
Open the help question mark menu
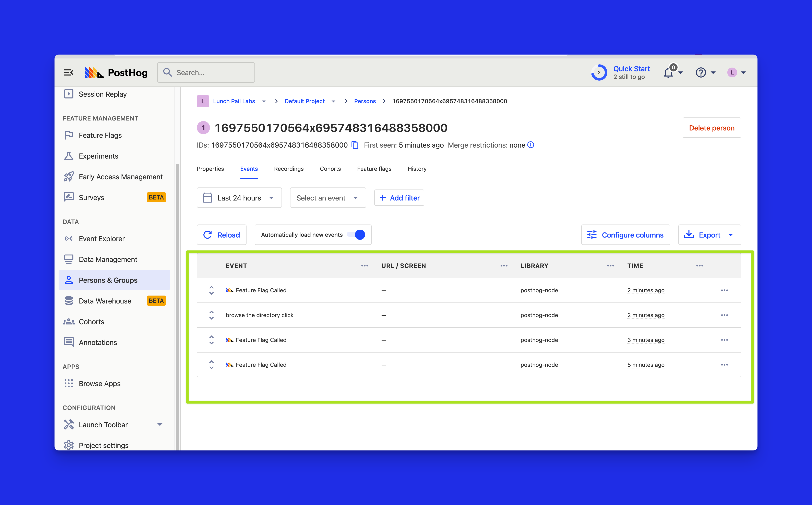(701, 72)
